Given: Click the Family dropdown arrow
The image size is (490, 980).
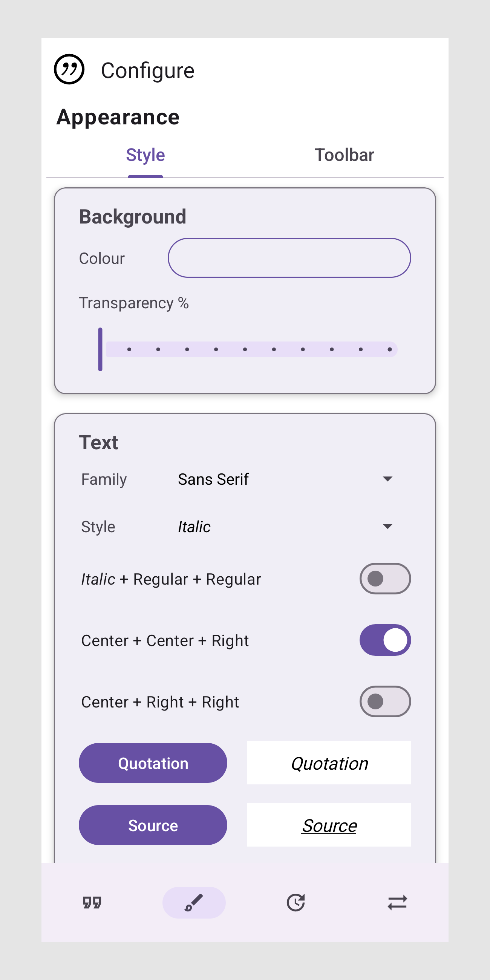Looking at the screenshot, I should coord(387,479).
